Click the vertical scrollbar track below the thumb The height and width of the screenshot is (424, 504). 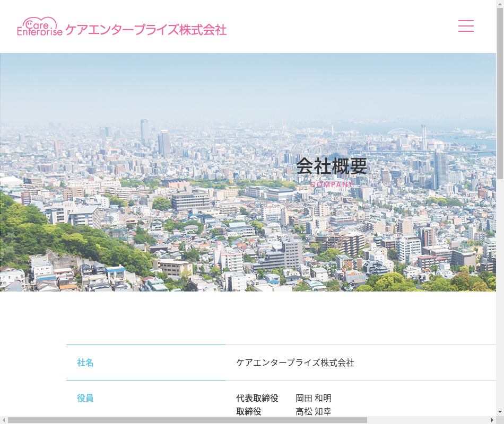[x=500, y=291]
